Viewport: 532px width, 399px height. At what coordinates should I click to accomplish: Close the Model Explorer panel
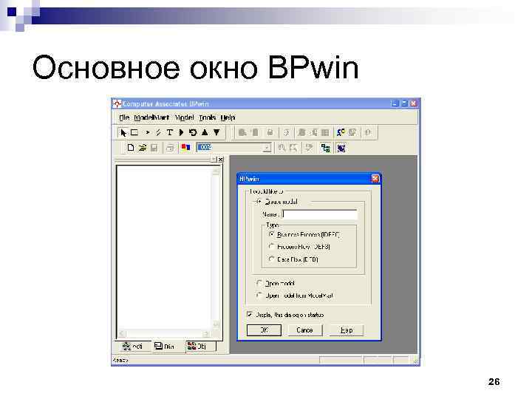click(220, 159)
